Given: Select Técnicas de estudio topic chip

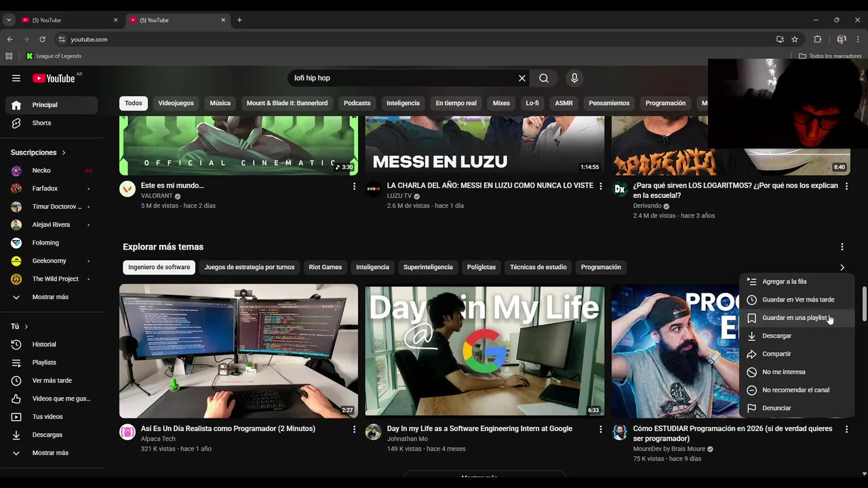Looking at the screenshot, I should (538, 267).
